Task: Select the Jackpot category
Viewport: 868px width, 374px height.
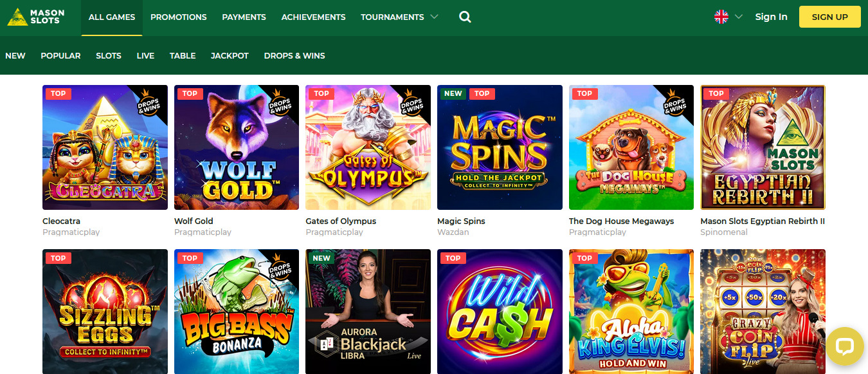Action: click(230, 56)
